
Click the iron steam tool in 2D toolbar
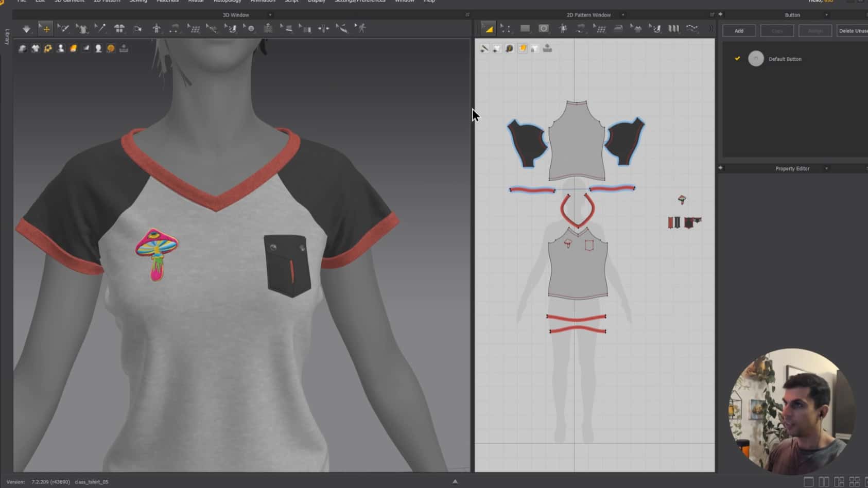pos(618,29)
